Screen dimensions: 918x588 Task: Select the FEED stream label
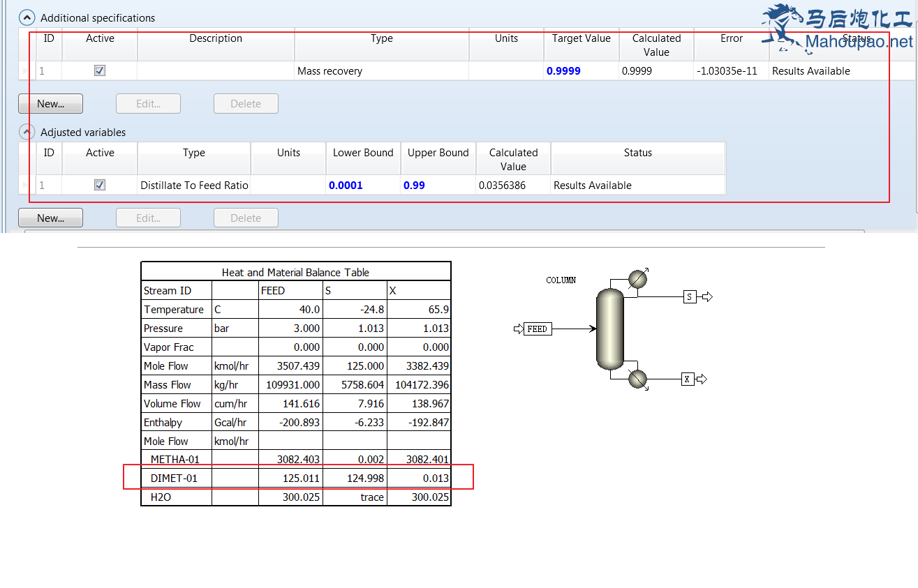[x=538, y=329]
